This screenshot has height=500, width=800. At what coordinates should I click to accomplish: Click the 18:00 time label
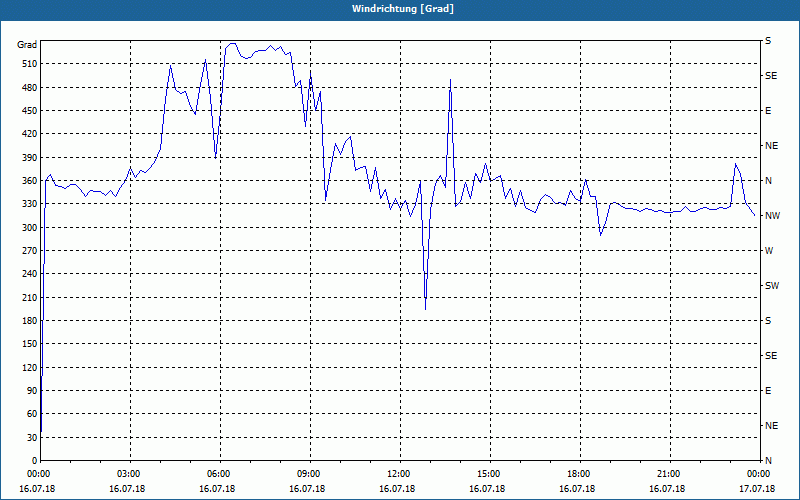click(580, 474)
